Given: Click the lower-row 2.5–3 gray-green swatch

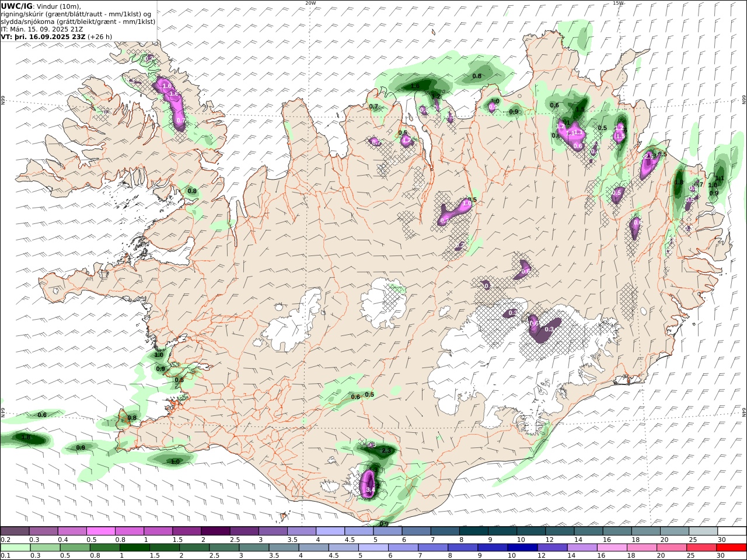Looking at the screenshot, I should [225, 548].
